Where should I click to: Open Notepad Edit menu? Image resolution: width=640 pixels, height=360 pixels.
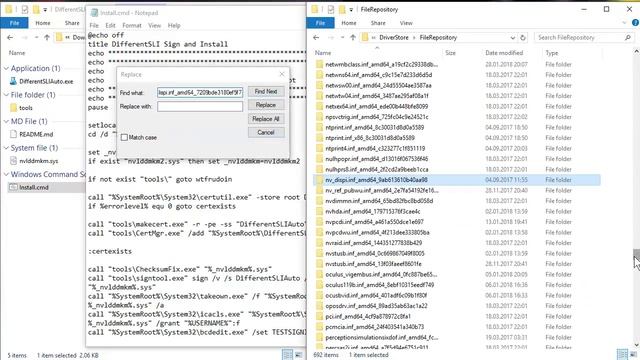(x=110, y=25)
